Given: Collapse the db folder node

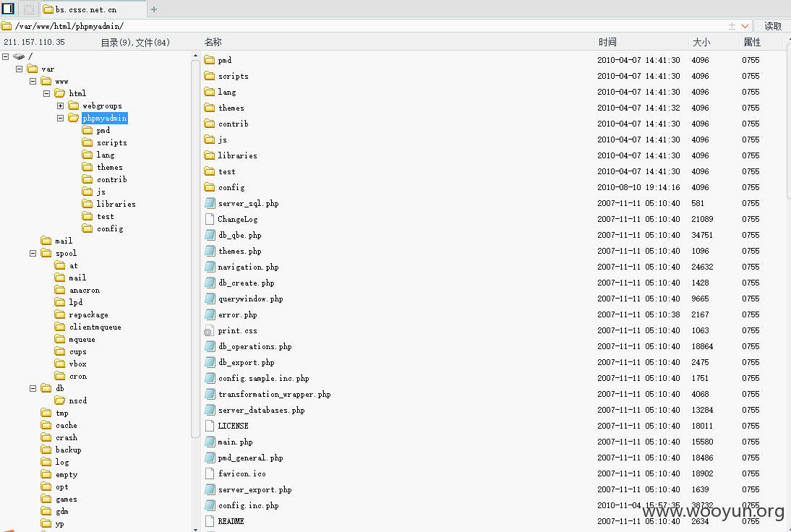Looking at the screenshot, I should point(33,388).
